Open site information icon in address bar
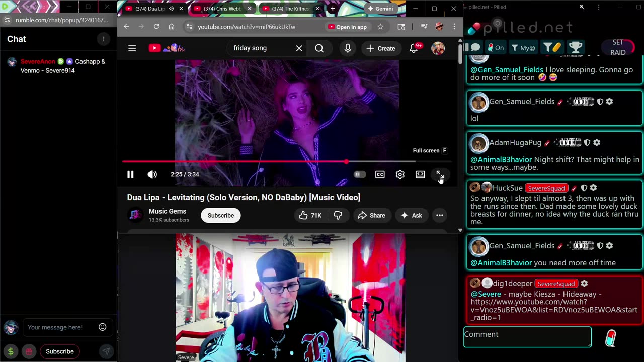Viewport: 644px width, 362px height. pyautogui.click(x=189, y=27)
